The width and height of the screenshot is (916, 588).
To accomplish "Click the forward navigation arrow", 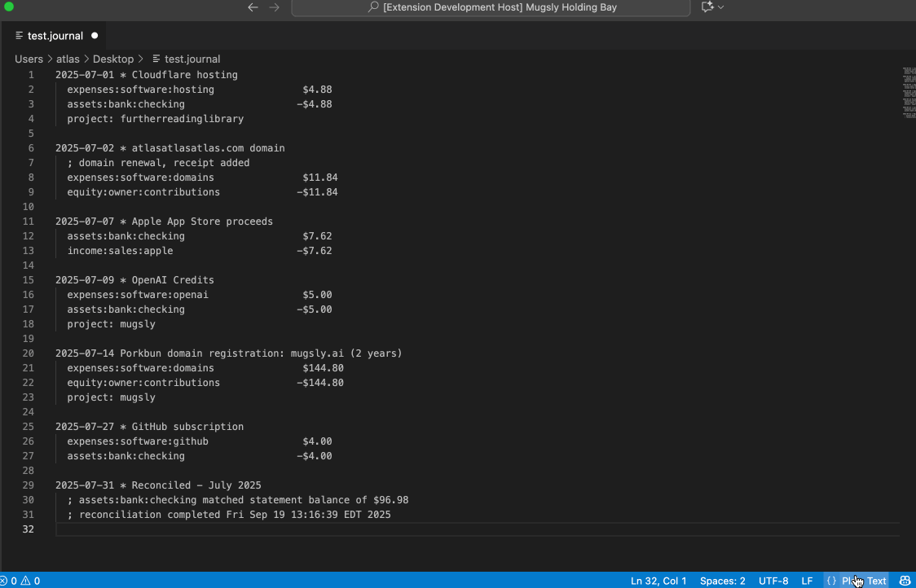I will pyautogui.click(x=275, y=7).
